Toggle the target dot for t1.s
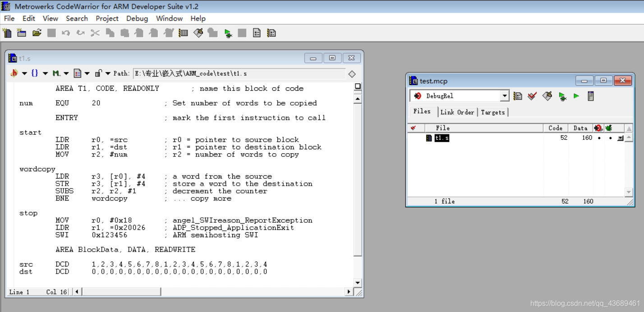 coord(599,138)
